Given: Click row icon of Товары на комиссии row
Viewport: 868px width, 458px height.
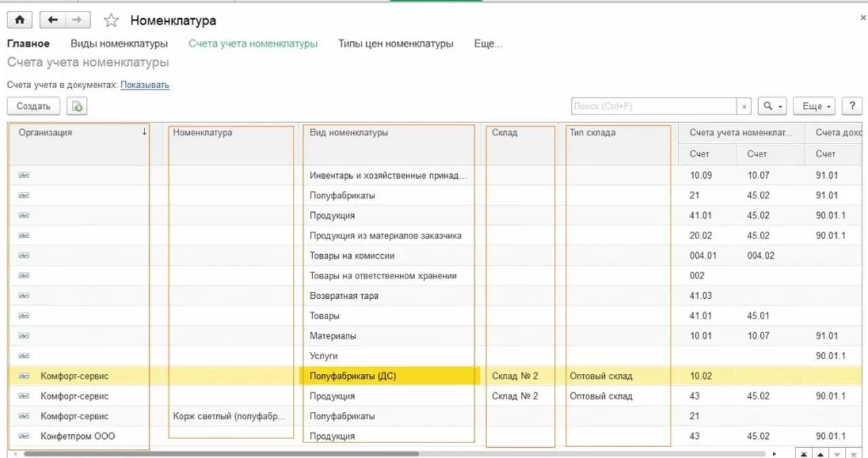Looking at the screenshot, I should click(24, 255).
